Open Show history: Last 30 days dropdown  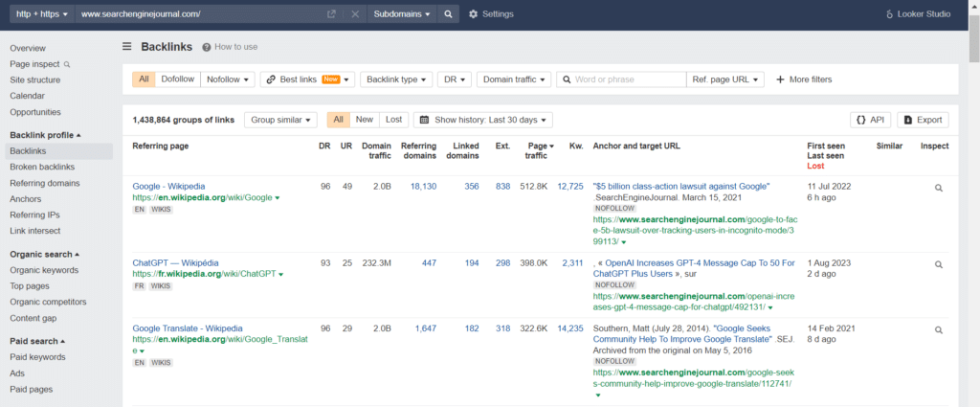coord(483,120)
